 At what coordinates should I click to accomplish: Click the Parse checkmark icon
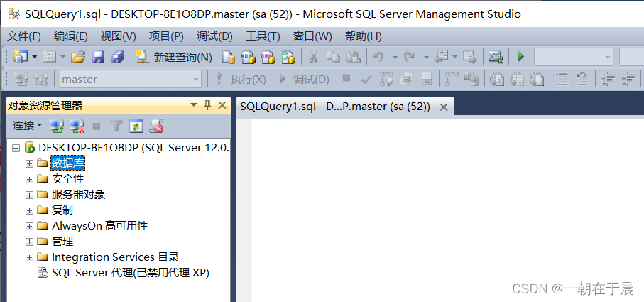click(366, 79)
